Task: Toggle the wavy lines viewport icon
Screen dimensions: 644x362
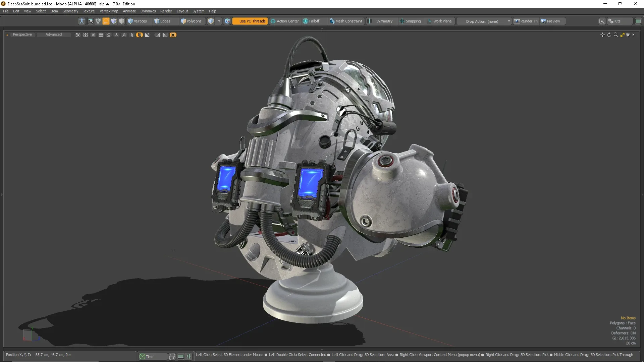Action: (101, 35)
